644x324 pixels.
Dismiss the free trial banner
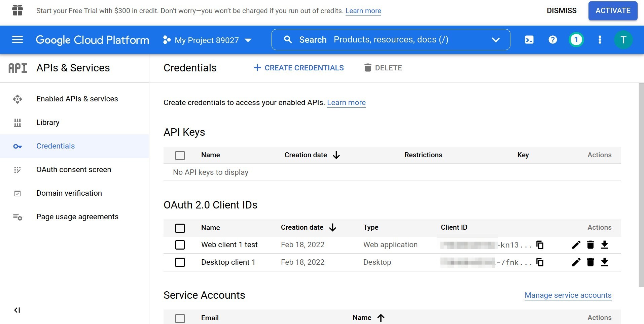(x=562, y=10)
